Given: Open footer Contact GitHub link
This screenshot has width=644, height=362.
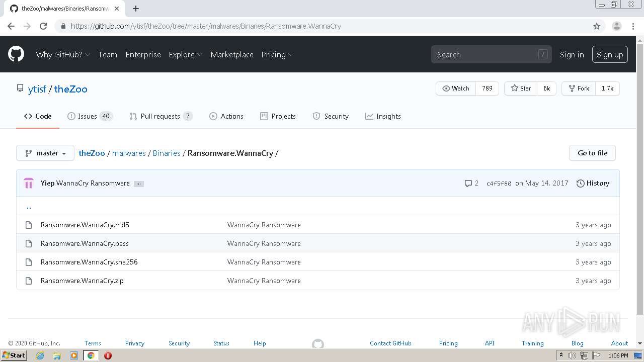Looking at the screenshot, I should click(x=390, y=343).
